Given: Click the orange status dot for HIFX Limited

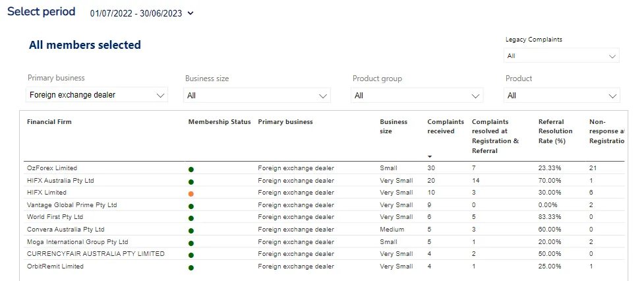Looking at the screenshot, I should 191,193.
